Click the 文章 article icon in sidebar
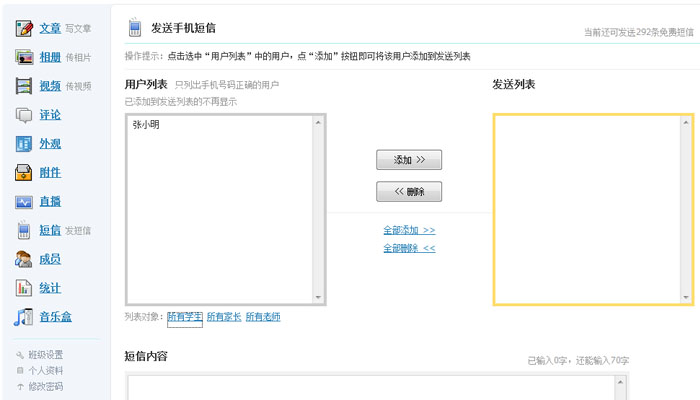Viewport: 700px width, 400px height. [x=25, y=28]
